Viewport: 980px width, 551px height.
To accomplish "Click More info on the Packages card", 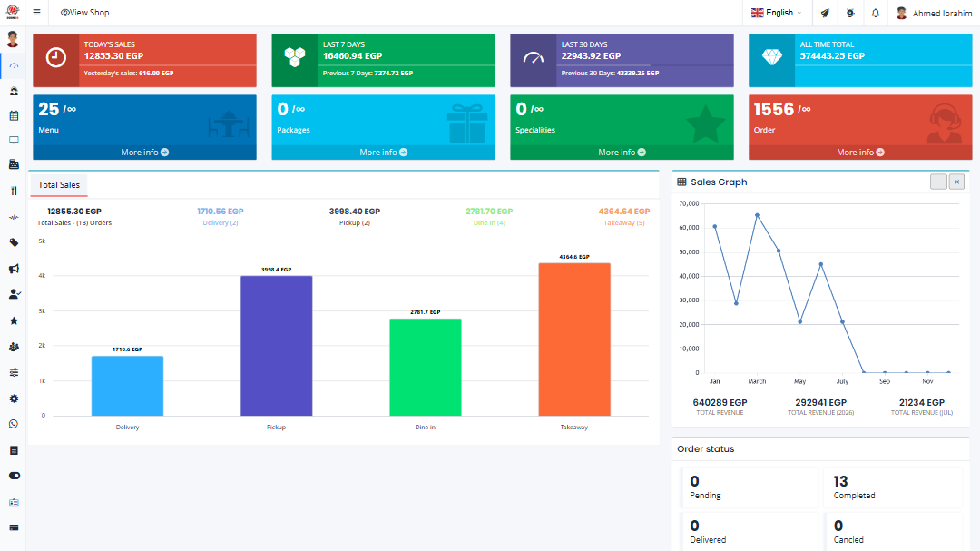I will coord(383,152).
